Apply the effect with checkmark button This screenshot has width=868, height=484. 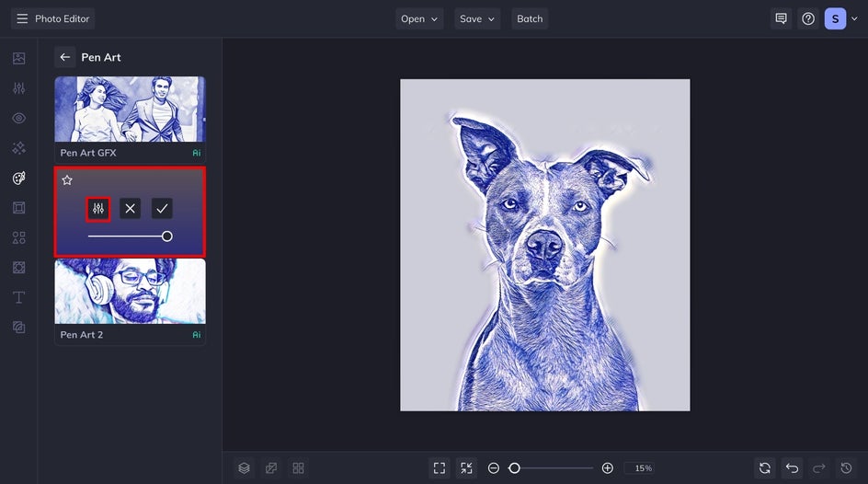pos(162,209)
